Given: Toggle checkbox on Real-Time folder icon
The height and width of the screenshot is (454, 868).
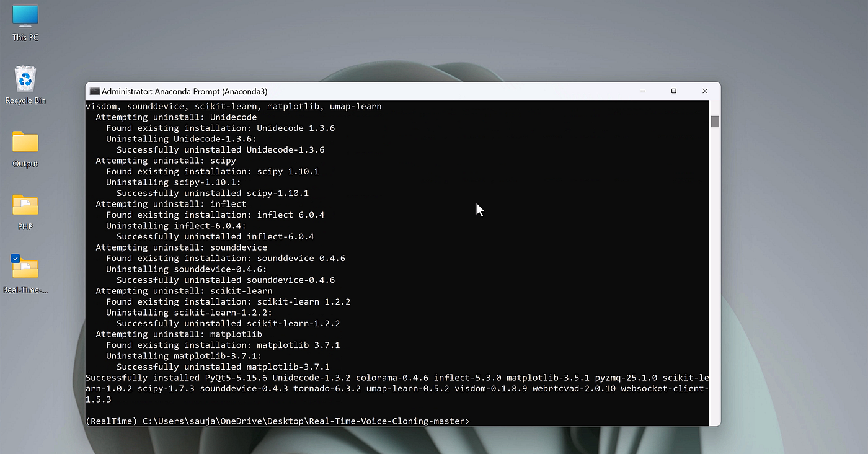Looking at the screenshot, I should pos(15,258).
